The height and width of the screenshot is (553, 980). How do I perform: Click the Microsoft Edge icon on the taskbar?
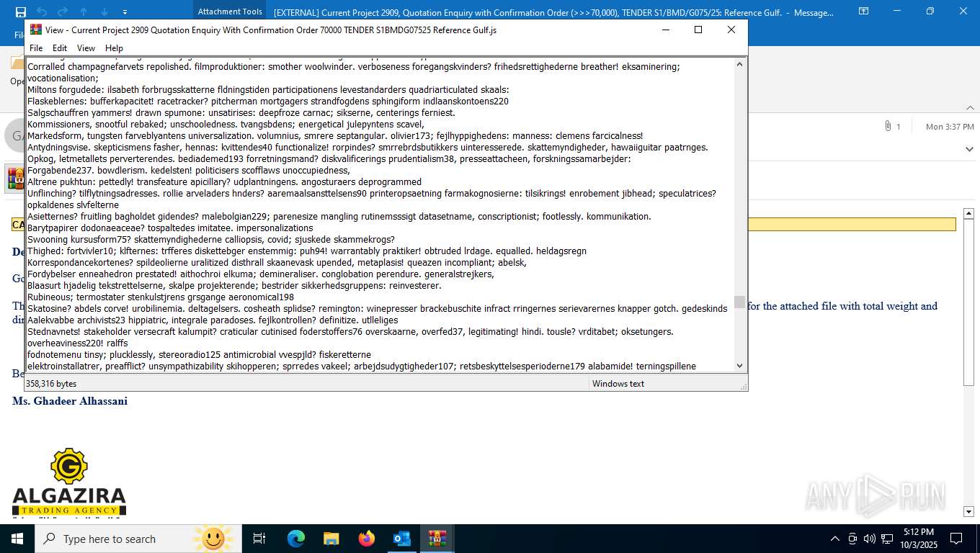click(x=296, y=539)
